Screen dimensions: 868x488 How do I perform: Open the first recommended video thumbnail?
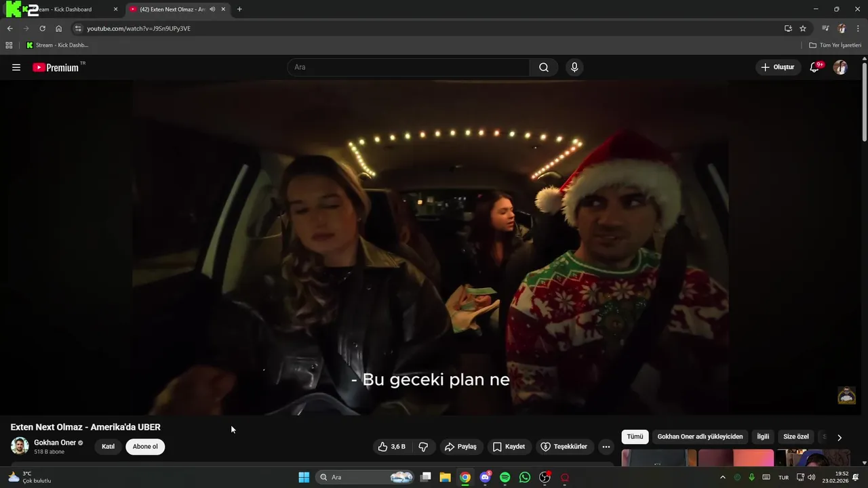coord(659,457)
